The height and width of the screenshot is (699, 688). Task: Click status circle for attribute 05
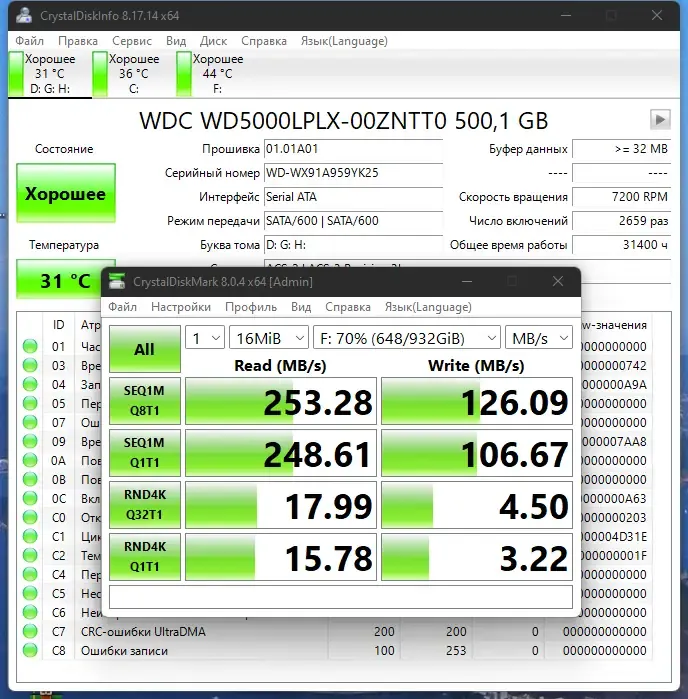[30, 403]
